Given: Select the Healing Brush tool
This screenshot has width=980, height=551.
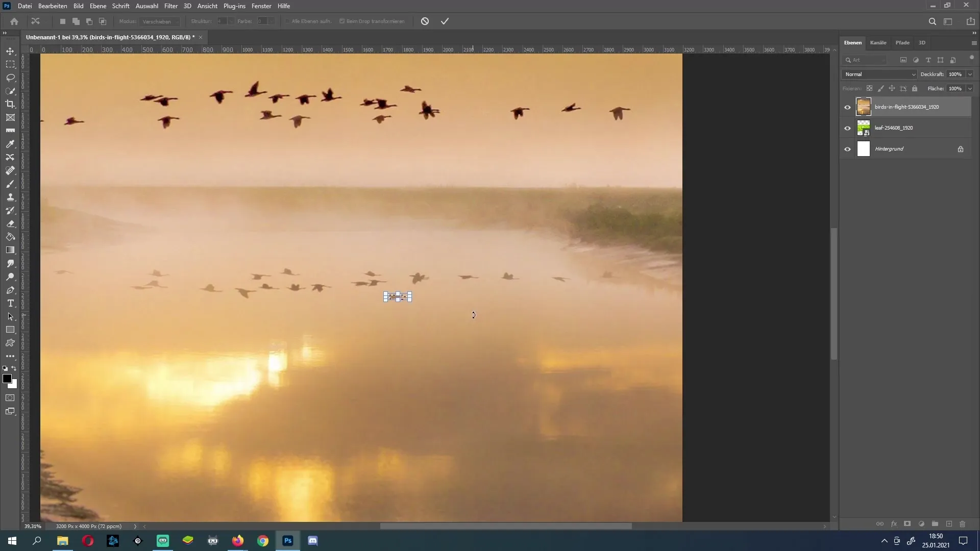Looking at the screenshot, I should pyautogui.click(x=10, y=170).
